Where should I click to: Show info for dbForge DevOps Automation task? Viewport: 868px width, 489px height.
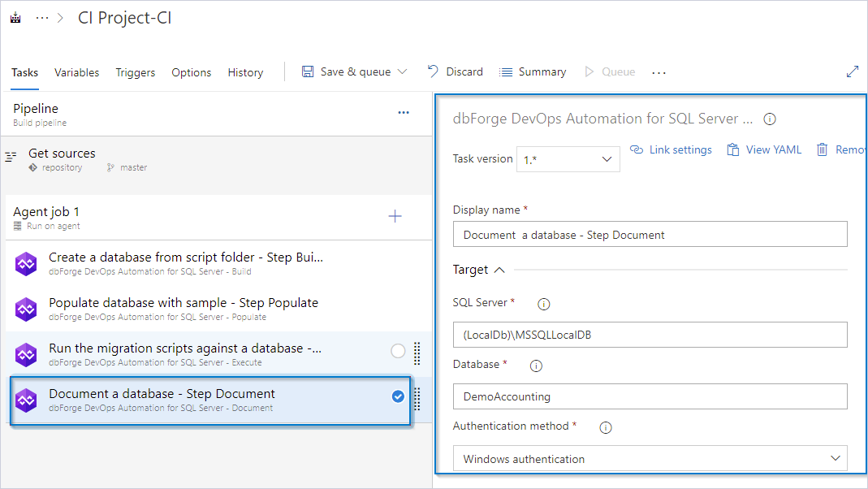[770, 119]
